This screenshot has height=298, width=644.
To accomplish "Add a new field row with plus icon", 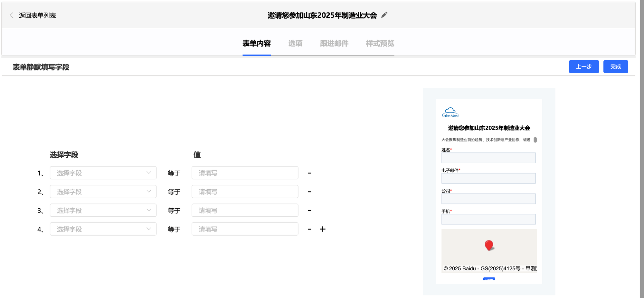I will 323,229.
